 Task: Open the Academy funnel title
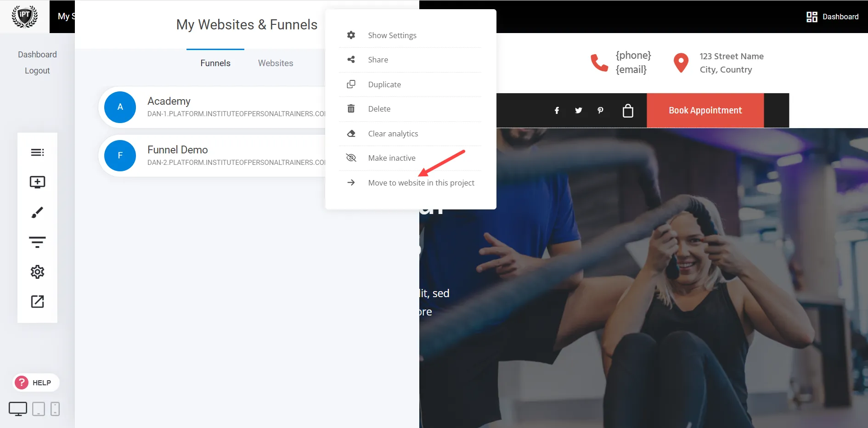point(169,101)
